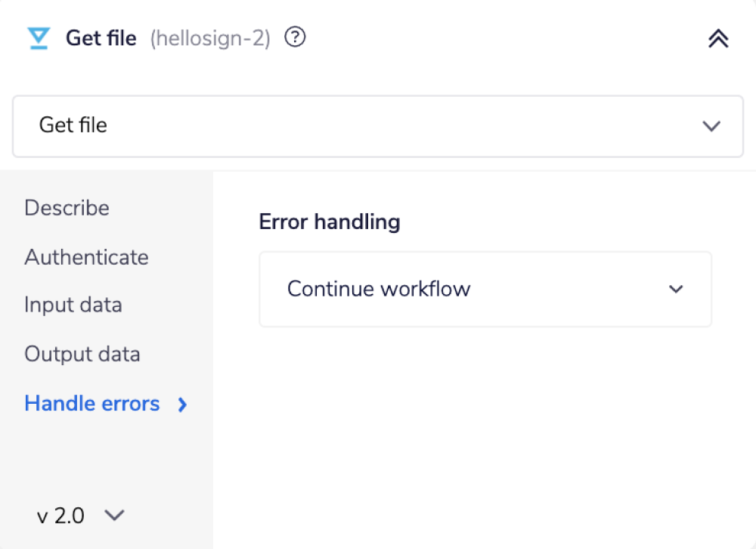Screen dimensions: 756x549
Task: Open the help tooltip icon
Action: pyautogui.click(x=295, y=37)
